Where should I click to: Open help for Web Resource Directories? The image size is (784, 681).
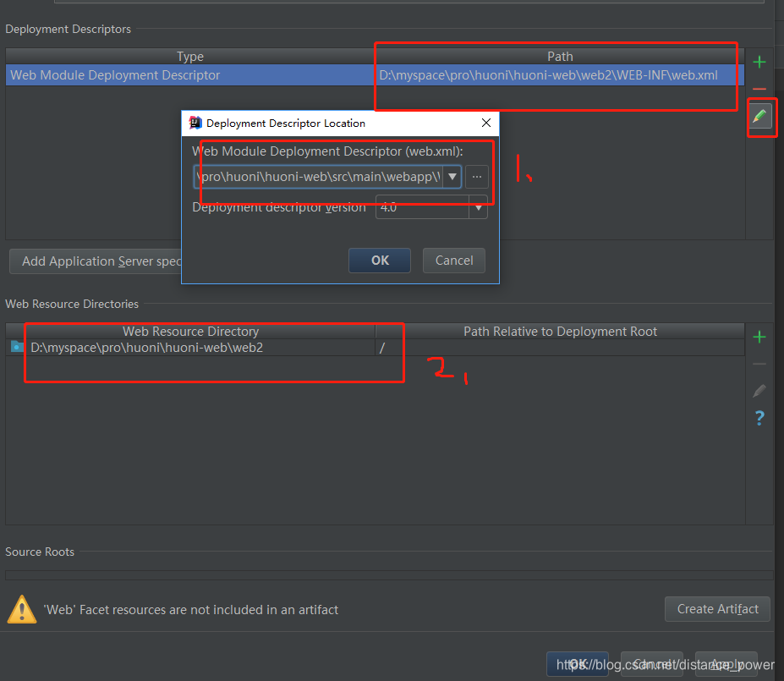759,418
